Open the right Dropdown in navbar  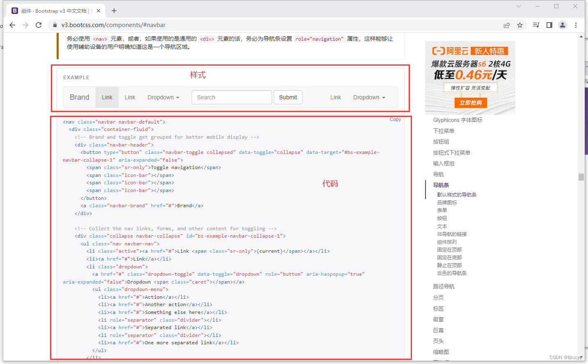coord(369,97)
